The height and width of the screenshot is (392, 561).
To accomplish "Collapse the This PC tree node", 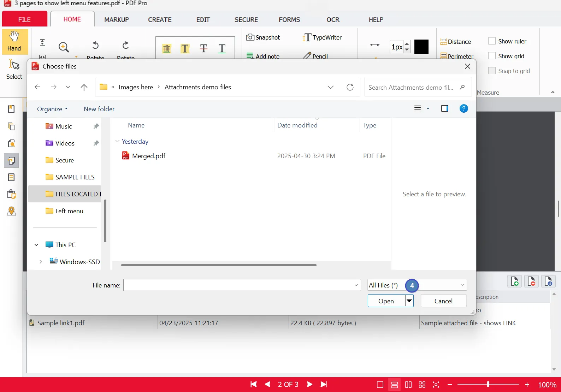I will point(36,245).
